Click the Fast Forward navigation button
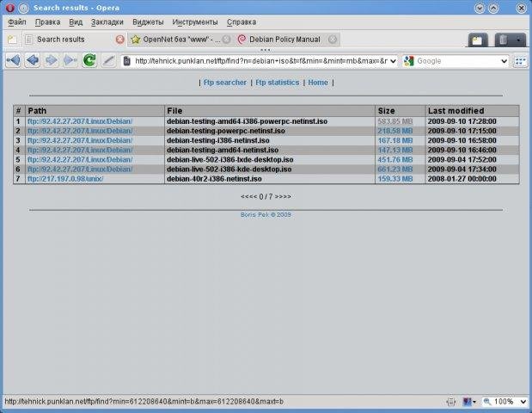 pos(70,60)
